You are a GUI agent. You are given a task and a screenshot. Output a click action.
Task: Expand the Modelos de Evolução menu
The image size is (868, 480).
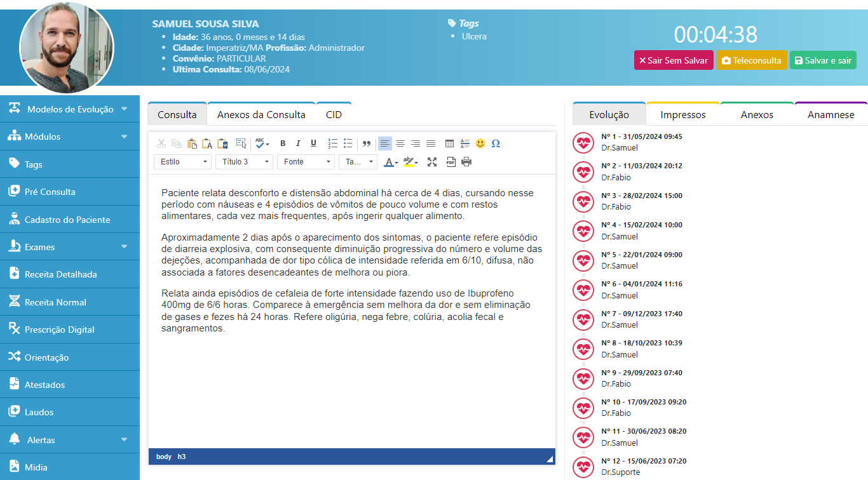coord(70,109)
